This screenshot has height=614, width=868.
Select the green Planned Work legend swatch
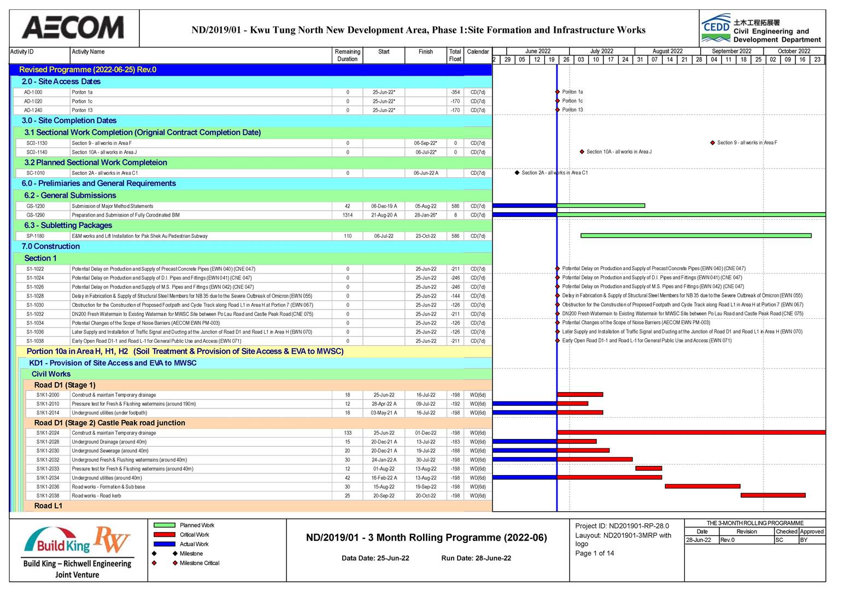pos(165,525)
